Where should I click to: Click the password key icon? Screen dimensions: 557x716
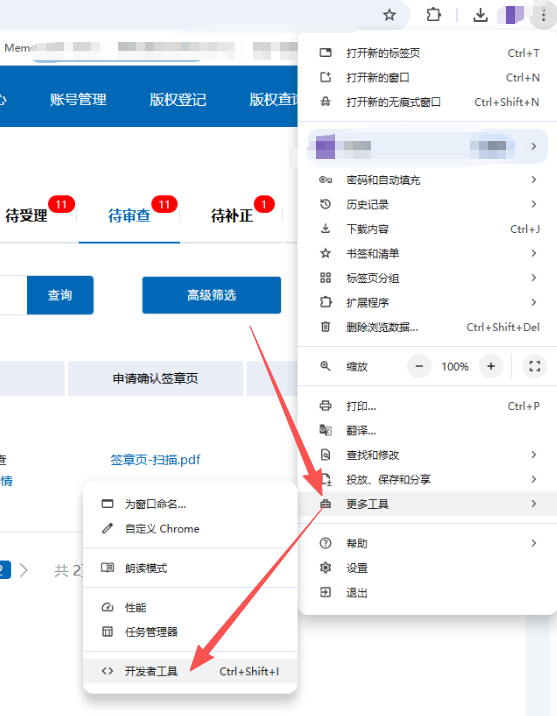click(326, 180)
